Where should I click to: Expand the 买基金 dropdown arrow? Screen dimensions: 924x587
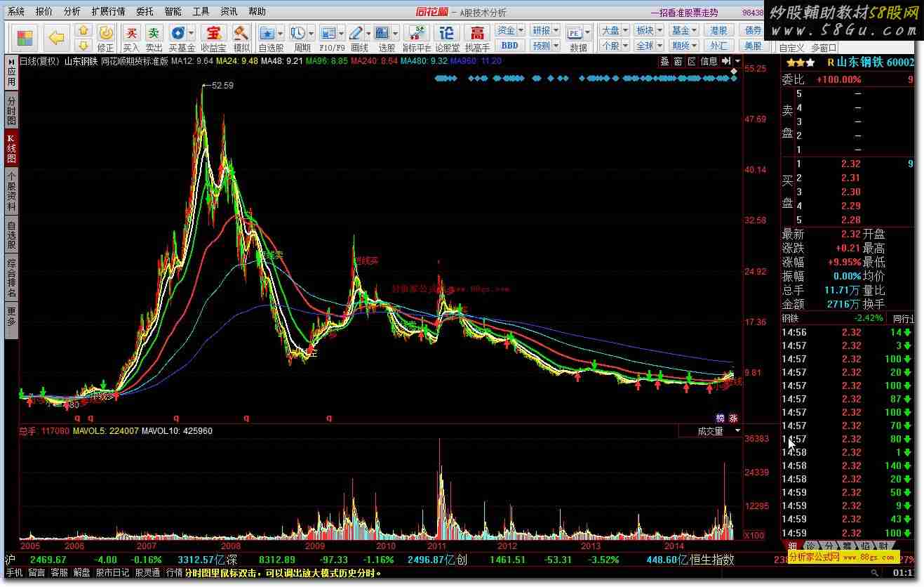point(192,33)
